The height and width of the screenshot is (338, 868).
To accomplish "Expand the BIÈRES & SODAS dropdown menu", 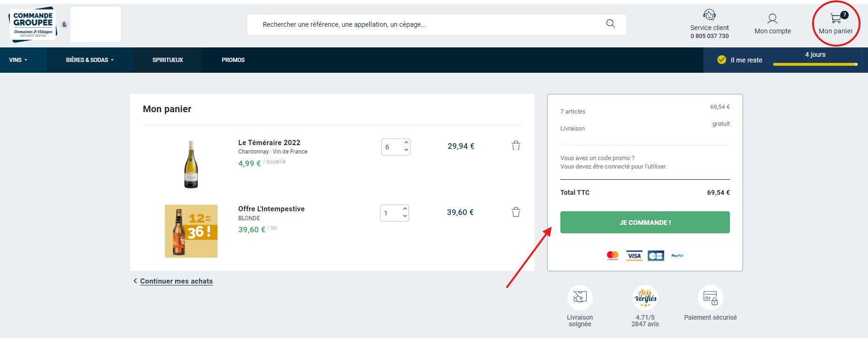I will [90, 60].
